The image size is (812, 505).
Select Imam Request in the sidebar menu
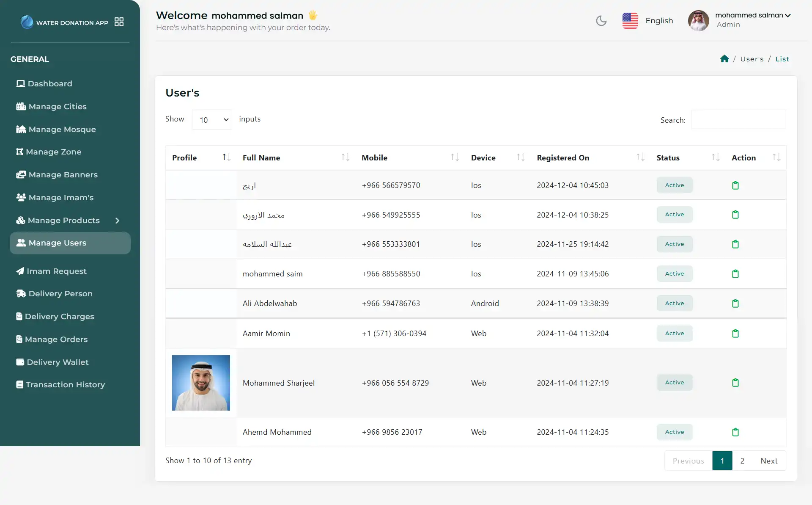click(56, 271)
